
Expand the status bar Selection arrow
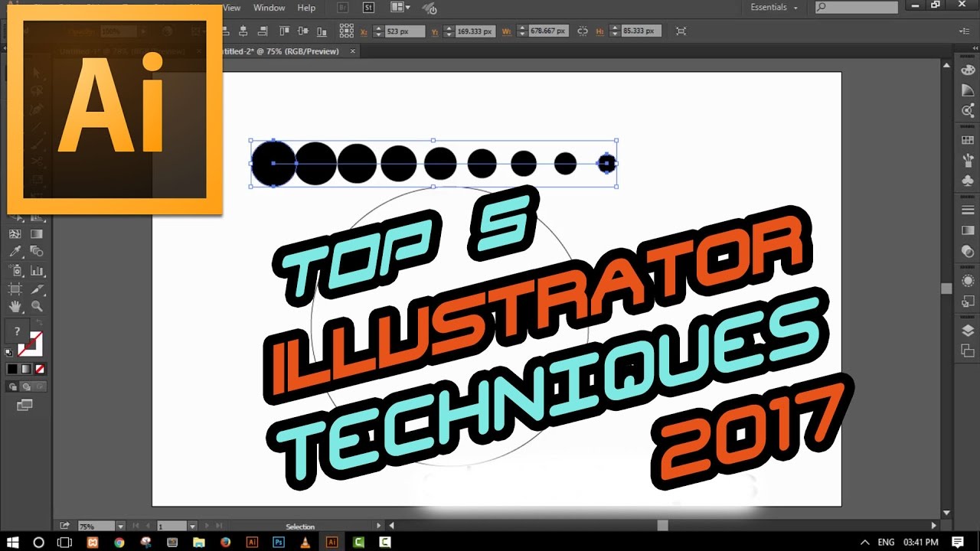378,527
